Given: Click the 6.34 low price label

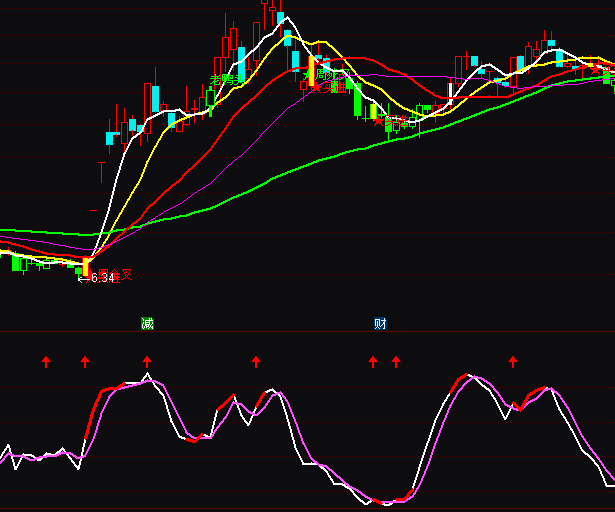Looking at the screenshot, I should [x=100, y=278].
